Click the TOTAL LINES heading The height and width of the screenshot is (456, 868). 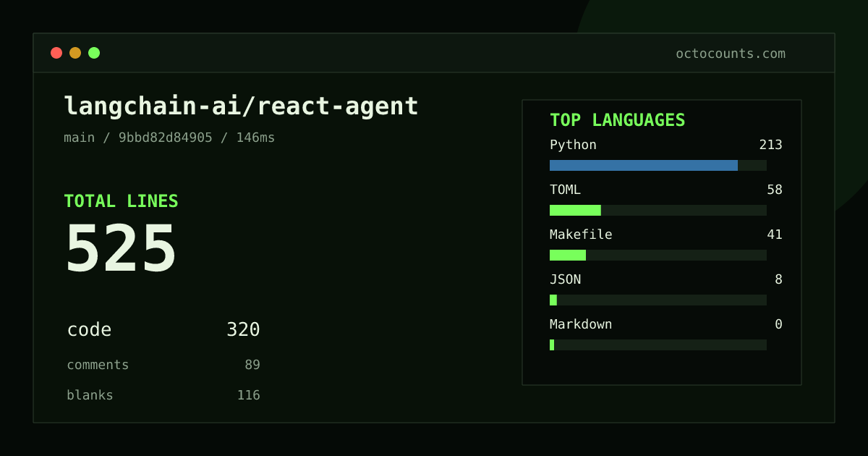pos(121,201)
